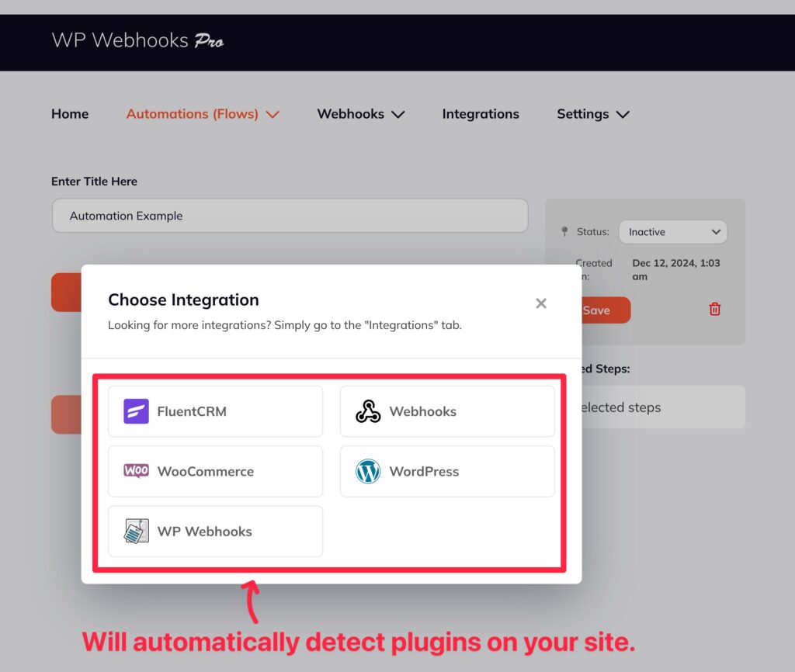Open the Status dropdown showing Inactive
795x672 pixels.
pyautogui.click(x=673, y=231)
